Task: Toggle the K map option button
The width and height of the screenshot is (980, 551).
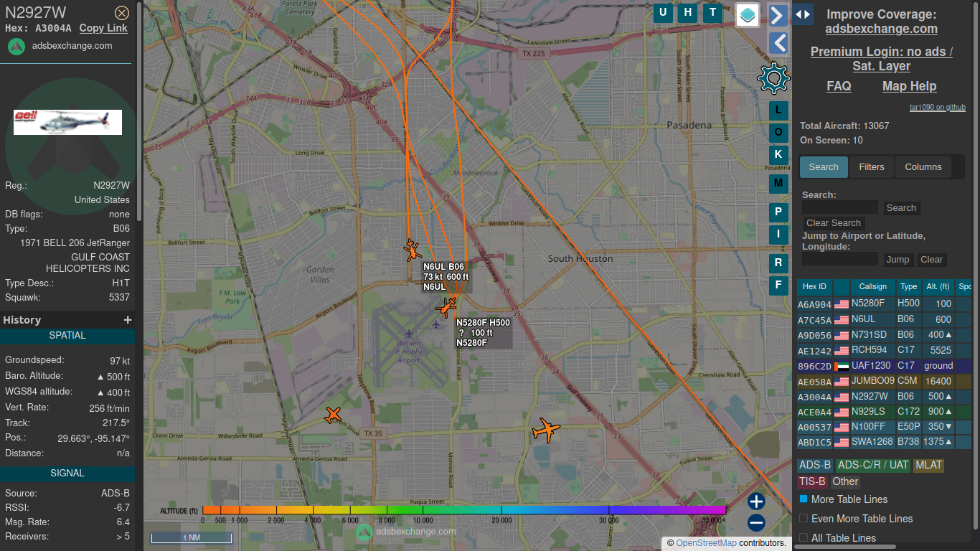Action: (778, 154)
